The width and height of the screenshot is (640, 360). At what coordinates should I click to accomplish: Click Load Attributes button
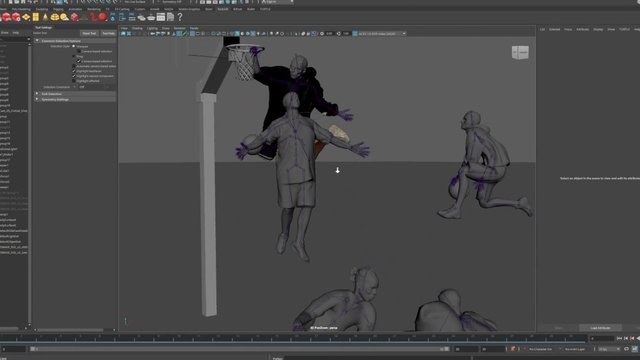point(600,328)
